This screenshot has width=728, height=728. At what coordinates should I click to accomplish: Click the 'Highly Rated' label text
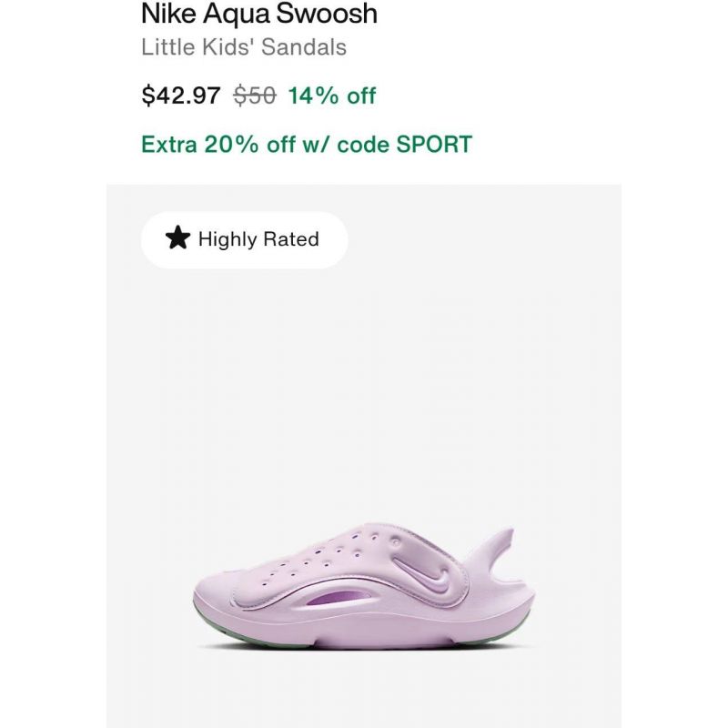258,239
